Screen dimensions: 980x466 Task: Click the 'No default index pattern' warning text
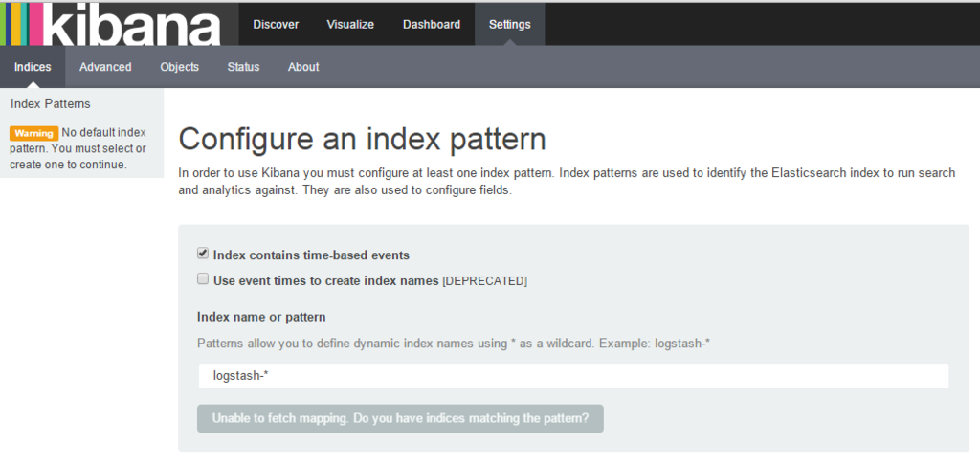click(78, 149)
